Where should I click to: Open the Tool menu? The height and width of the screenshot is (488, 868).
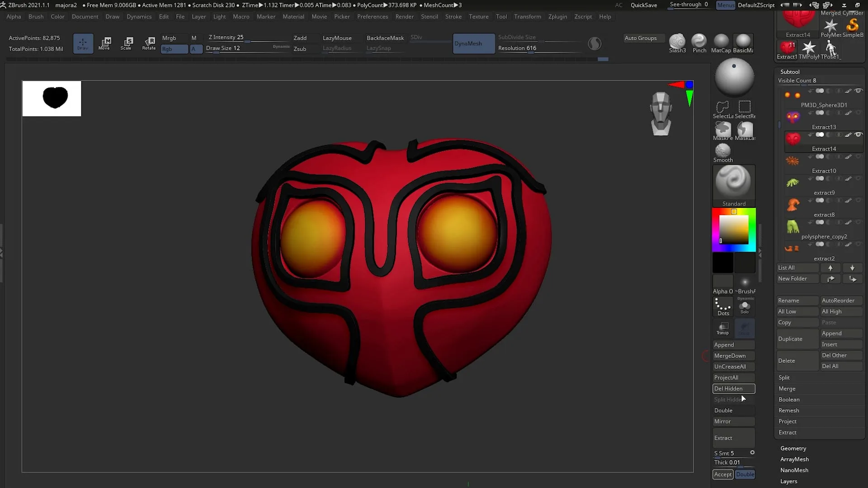[501, 16]
